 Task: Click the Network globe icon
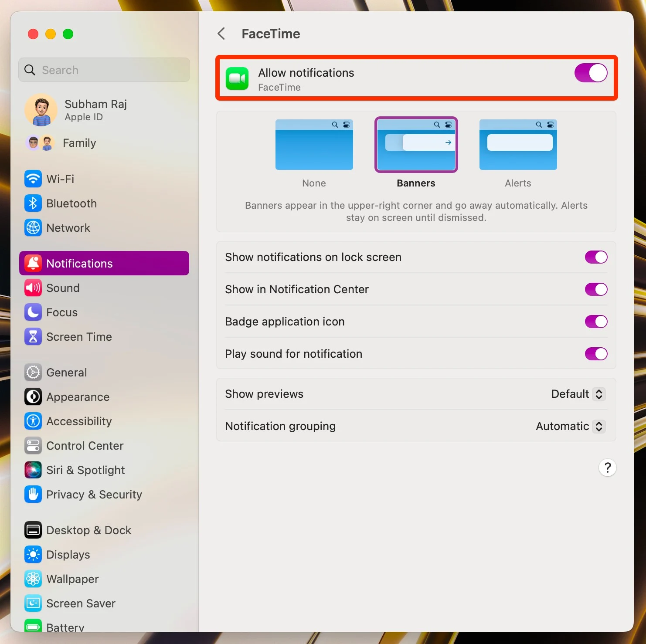click(33, 228)
